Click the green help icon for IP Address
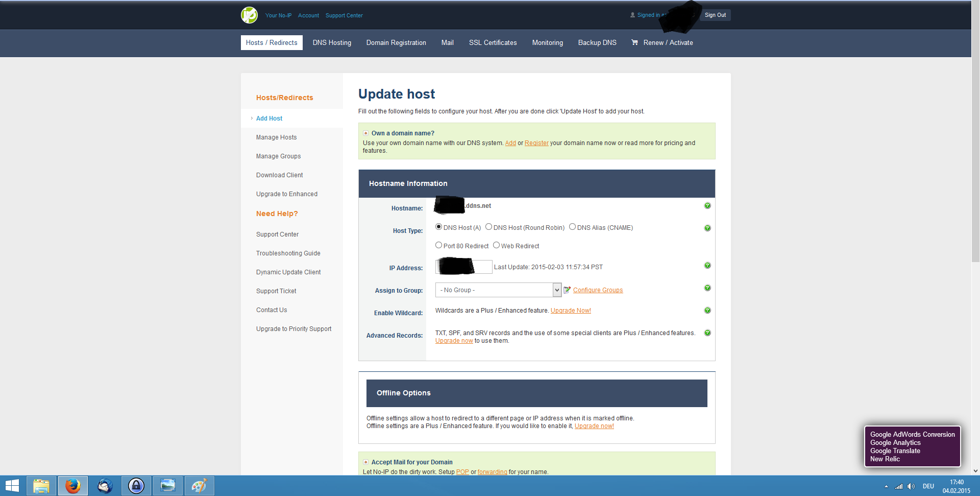This screenshot has height=496, width=980. [x=707, y=266]
